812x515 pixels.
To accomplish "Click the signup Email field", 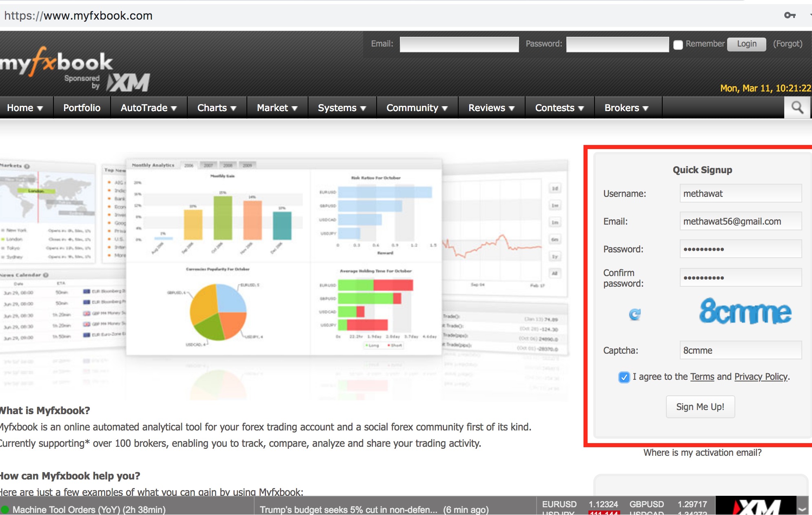I will [741, 221].
